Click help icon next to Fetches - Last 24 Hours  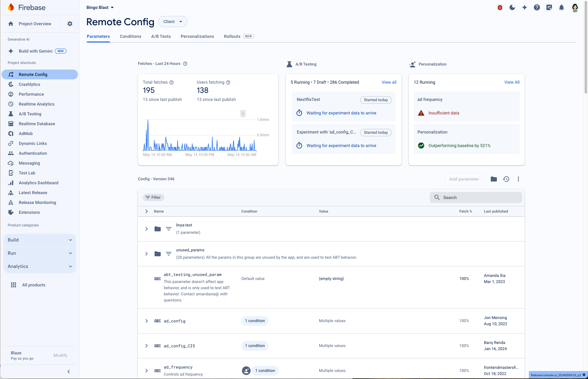click(x=185, y=64)
